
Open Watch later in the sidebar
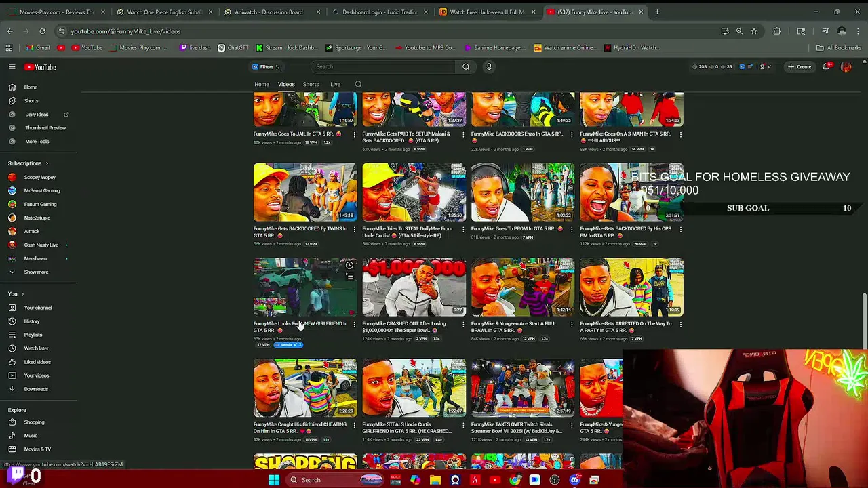tap(38, 348)
